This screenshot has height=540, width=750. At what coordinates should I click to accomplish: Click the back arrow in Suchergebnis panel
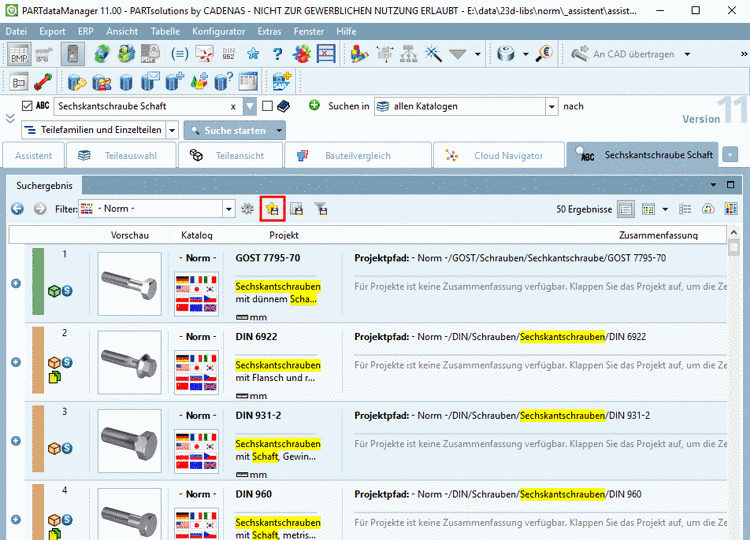[17, 209]
